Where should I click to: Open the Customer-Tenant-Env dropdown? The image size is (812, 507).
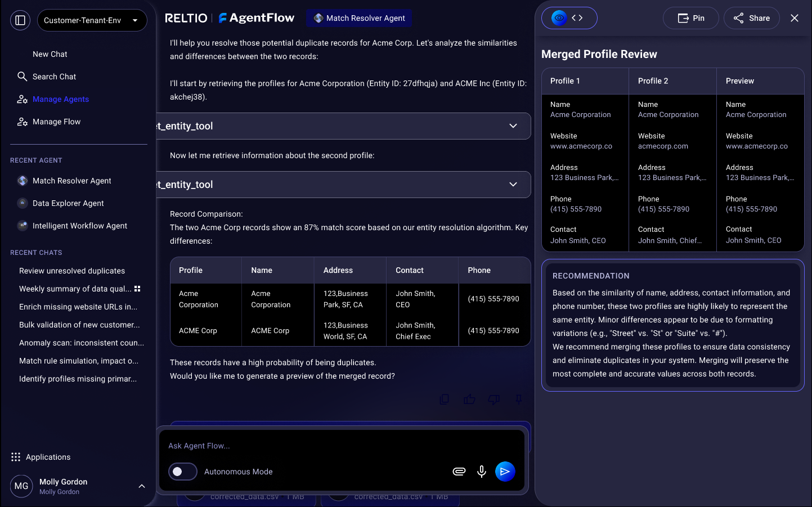(x=92, y=20)
